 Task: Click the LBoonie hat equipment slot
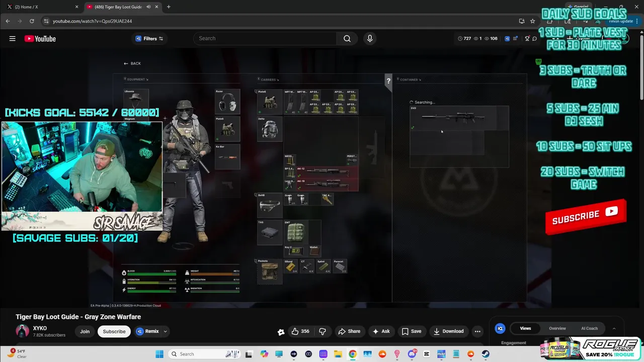tap(136, 102)
